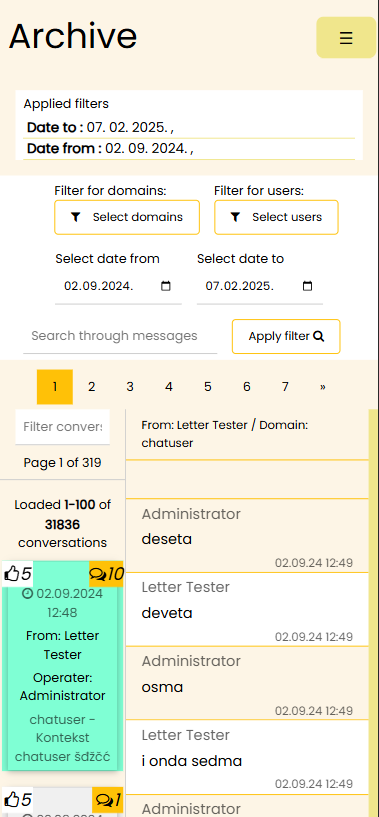Click the yellow scrollbar beside the messages
The image size is (379, 817).
pos(373,613)
